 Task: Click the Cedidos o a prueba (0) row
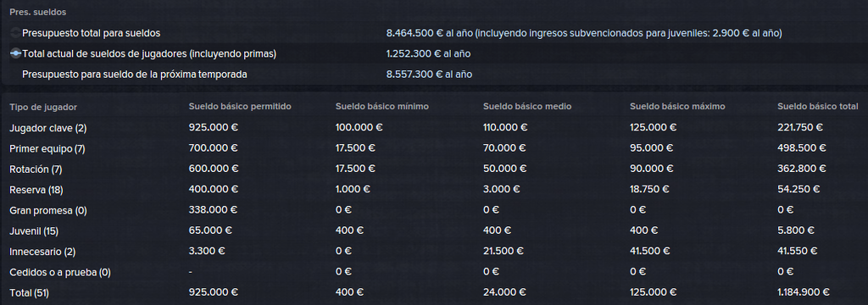[434, 272]
